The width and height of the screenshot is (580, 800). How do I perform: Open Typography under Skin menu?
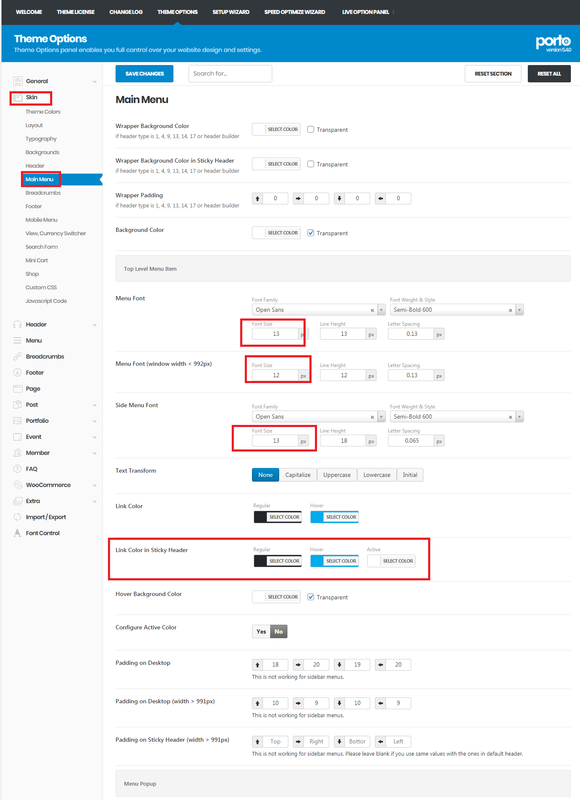[41, 139]
